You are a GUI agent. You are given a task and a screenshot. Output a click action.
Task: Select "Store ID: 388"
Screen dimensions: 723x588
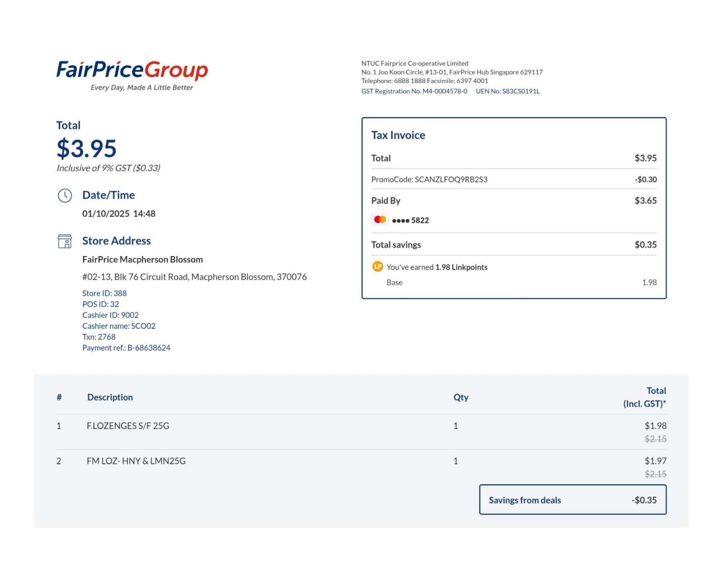pyautogui.click(x=104, y=293)
